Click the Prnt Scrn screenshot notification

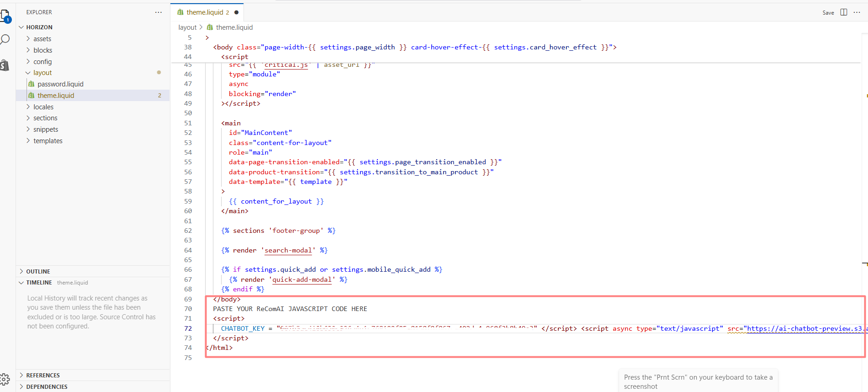coord(698,381)
